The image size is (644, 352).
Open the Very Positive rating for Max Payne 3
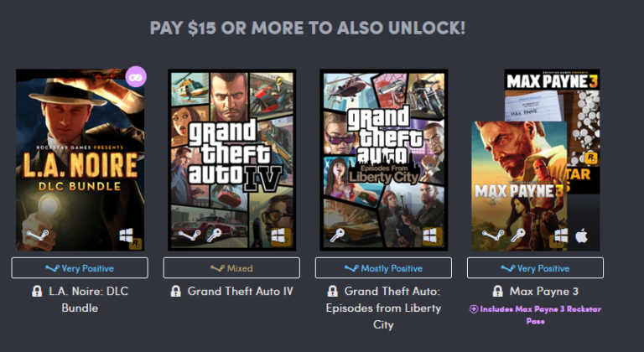point(535,268)
